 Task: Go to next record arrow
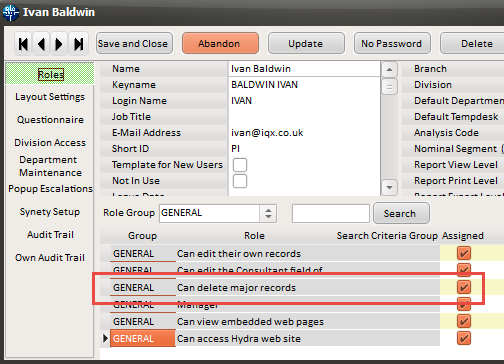[x=59, y=44]
